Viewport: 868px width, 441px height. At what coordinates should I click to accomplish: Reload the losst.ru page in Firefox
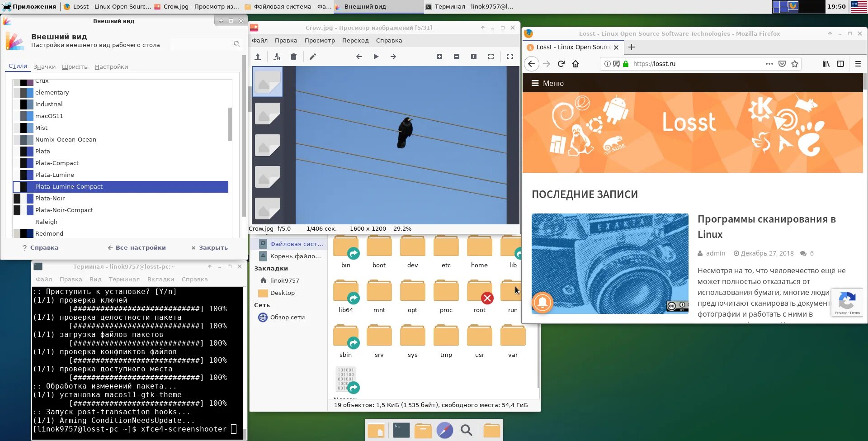click(x=561, y=64)
